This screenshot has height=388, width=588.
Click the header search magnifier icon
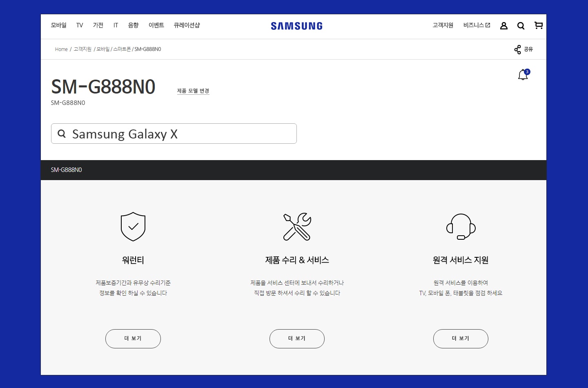[521, 26]
